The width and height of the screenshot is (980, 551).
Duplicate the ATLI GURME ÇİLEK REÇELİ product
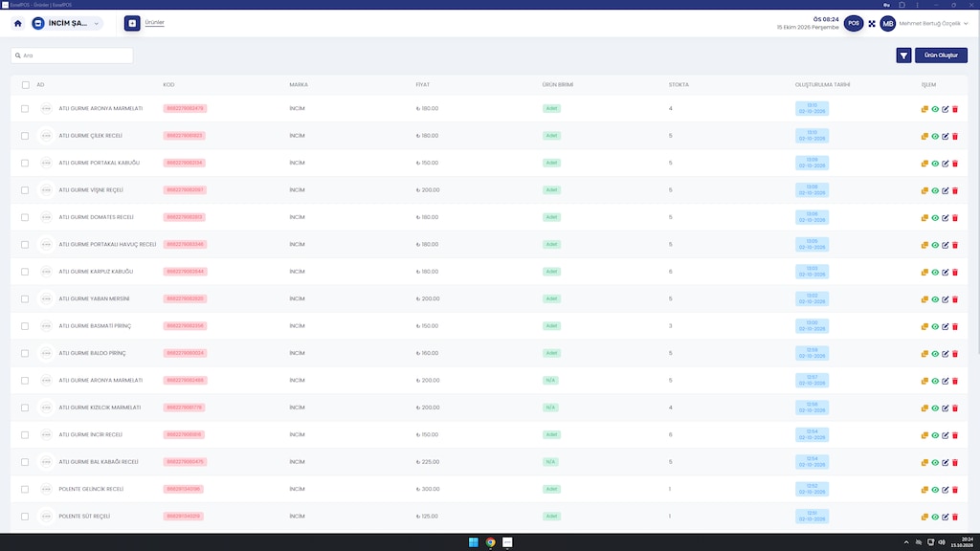coord(924,136)
